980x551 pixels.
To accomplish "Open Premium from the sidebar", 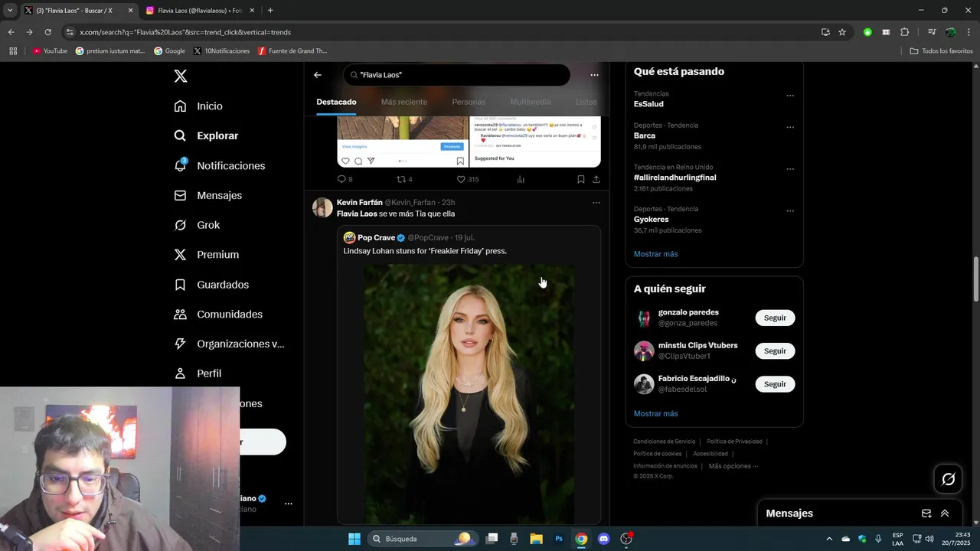I will tap(206, 255).
